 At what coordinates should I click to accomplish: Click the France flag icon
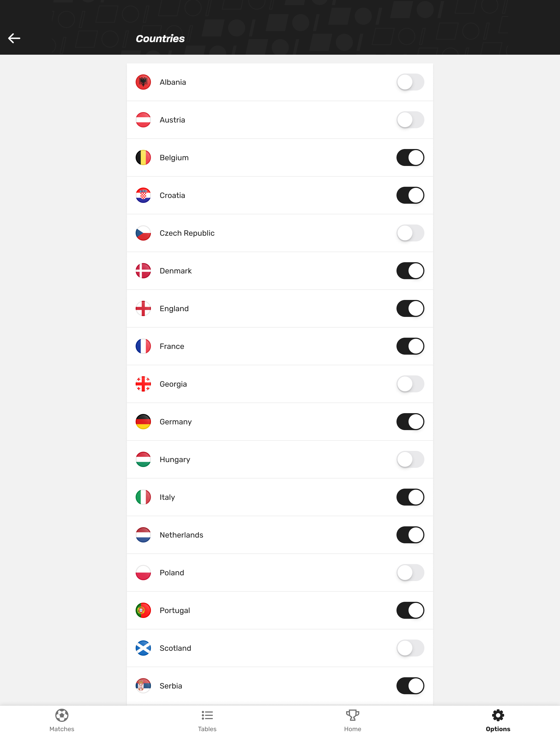[x=143, y=346]
